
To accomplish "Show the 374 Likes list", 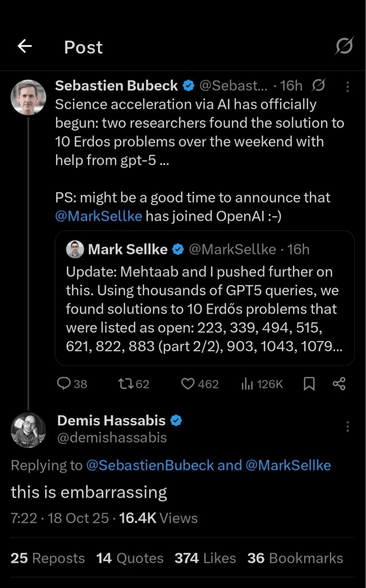I will pyautogui.click(x=205, y=558).
